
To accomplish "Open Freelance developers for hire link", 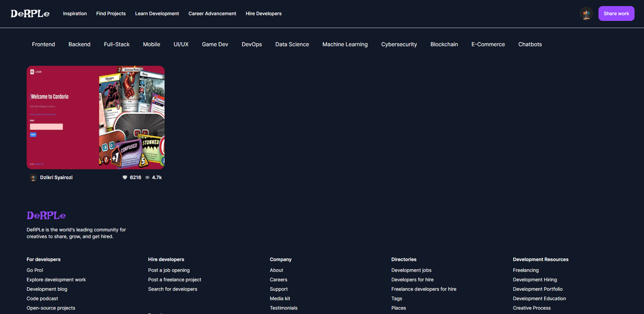I will [423, 289].
